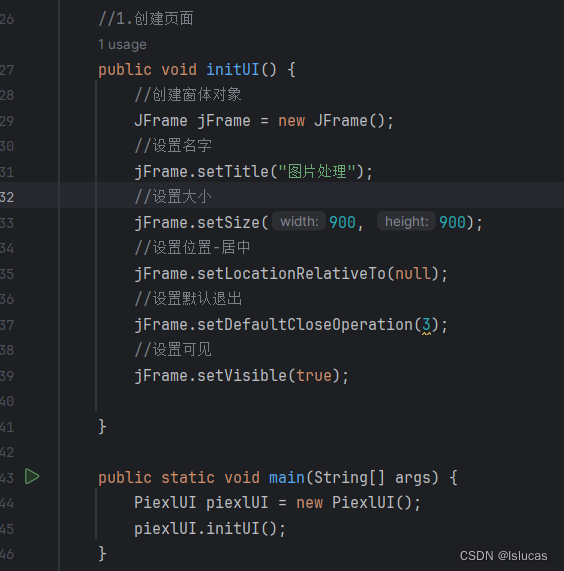564x571 pixels.
Task: Click the 'static' keyword on line 43
Action: coord(188,477)
